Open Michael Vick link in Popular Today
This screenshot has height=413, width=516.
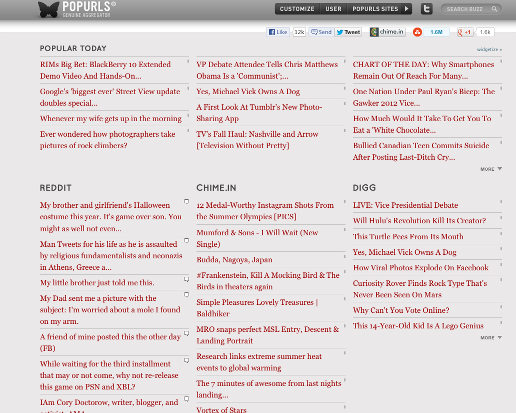point(248,92)
